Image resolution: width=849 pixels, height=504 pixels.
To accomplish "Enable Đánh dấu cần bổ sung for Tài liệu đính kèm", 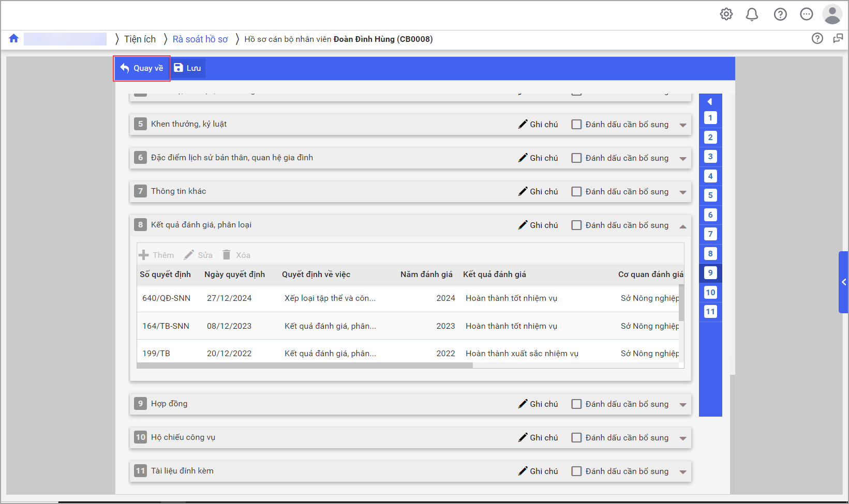I will 576,471.
